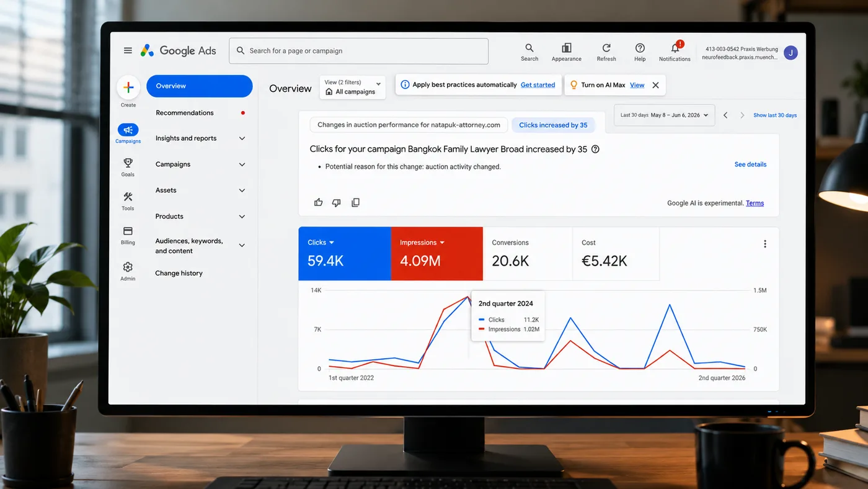Select the Campaigns megaphone icon in the sidebar
Viewport: 868px width, 489px height.
[128, 130]
